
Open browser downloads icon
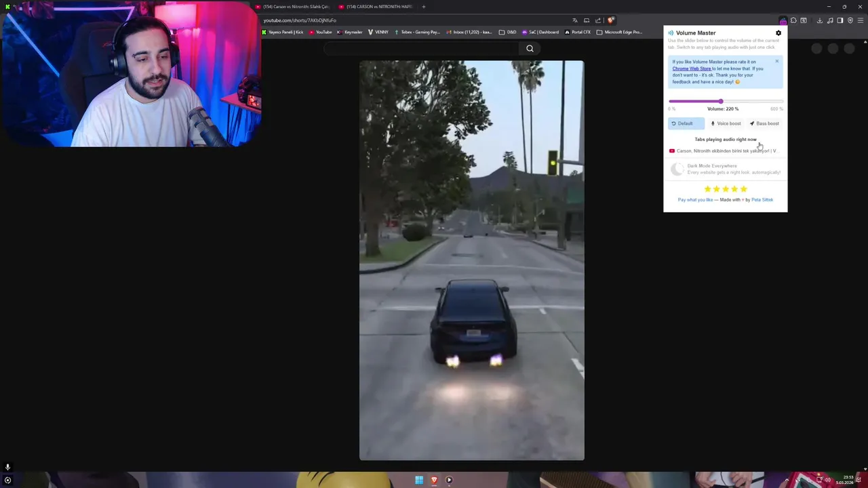tap(819, 20)
